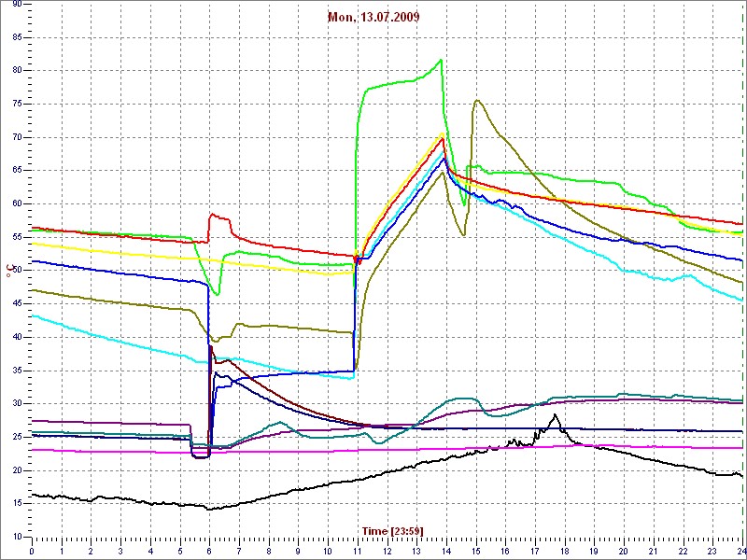The height and width of the screenshot is (560, 747).
Task: Click the red curve's peak near hour 14
Action: 443,138
